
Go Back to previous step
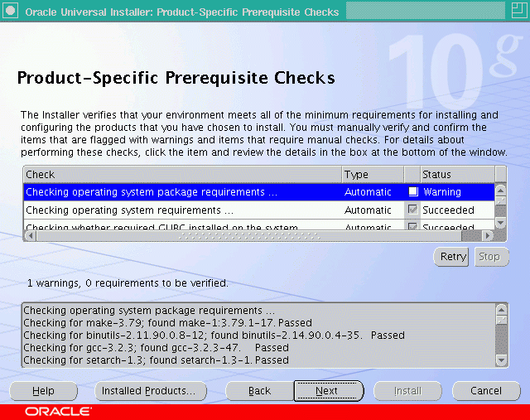(x=259, y=391)
